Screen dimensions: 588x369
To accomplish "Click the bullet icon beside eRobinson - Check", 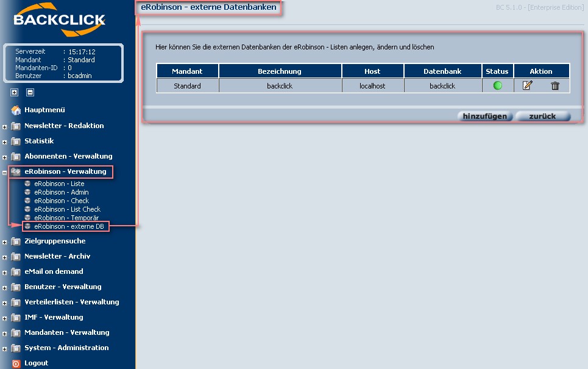I will [x=27, y=201].
